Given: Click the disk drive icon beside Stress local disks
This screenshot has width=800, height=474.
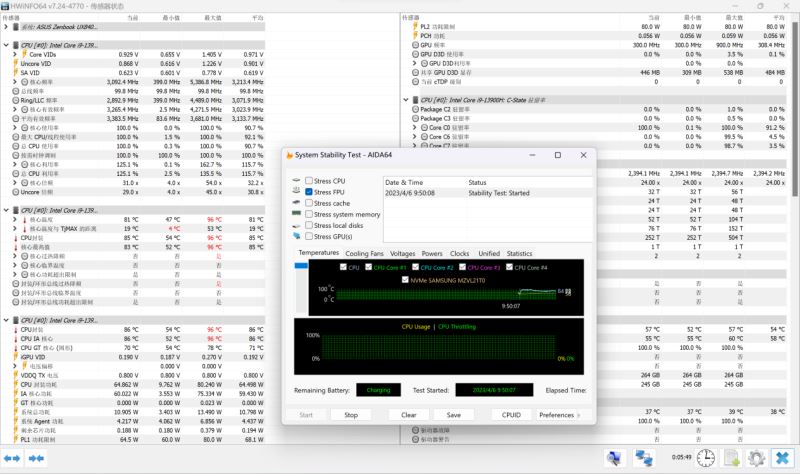Looking at the screenshot, I should click(x=296, y=225).
